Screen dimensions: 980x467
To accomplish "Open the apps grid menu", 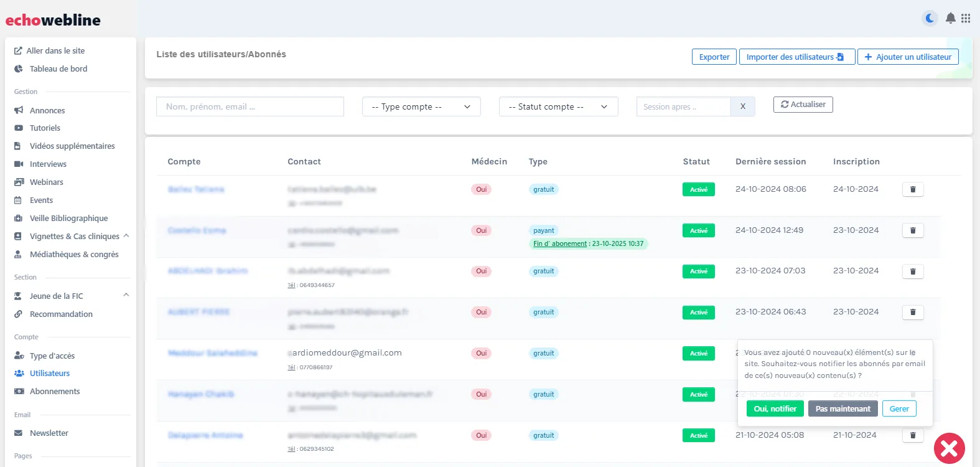I will click(966, 18).
